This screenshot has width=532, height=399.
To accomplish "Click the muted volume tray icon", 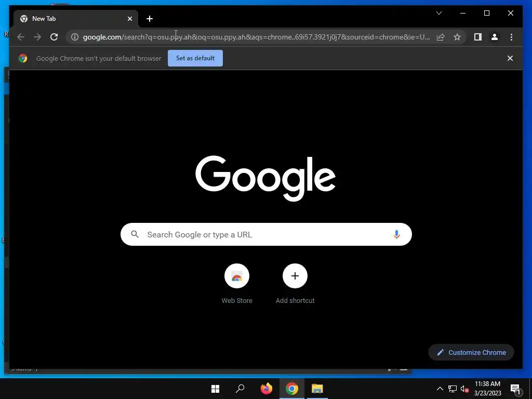I will [x=464, y=389].
